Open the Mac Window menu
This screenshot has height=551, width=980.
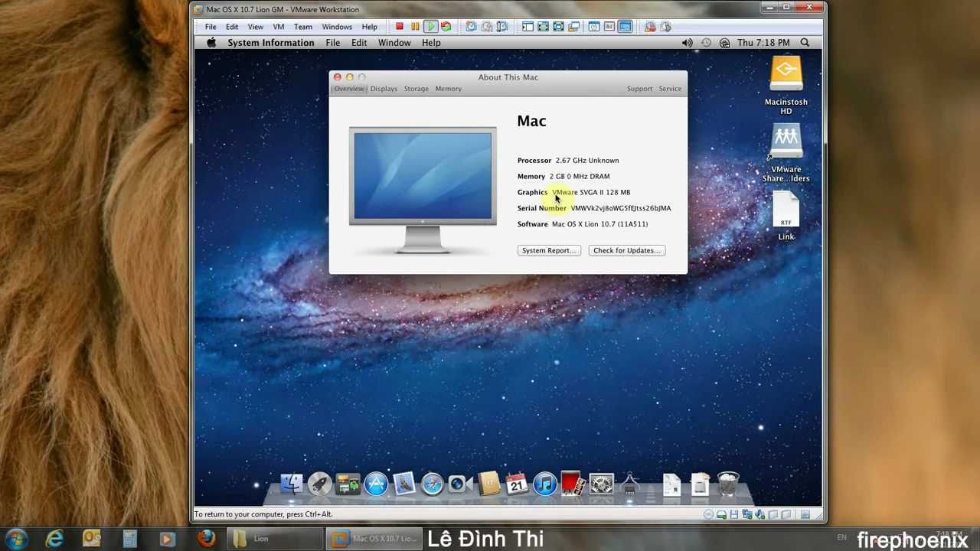click(394, 43)
